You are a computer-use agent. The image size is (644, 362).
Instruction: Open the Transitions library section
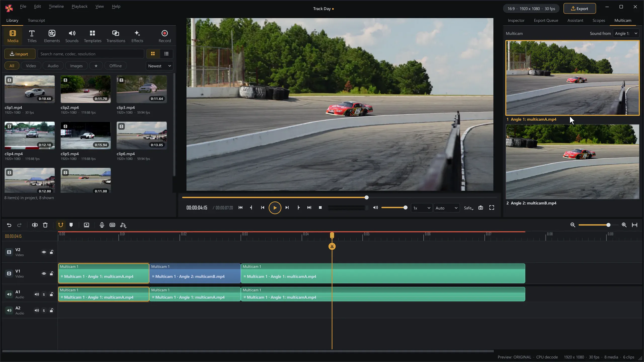tap(116, 36)
